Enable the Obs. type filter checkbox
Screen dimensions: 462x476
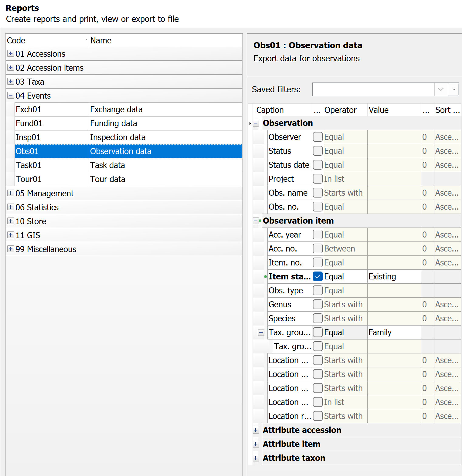[318, 291]
